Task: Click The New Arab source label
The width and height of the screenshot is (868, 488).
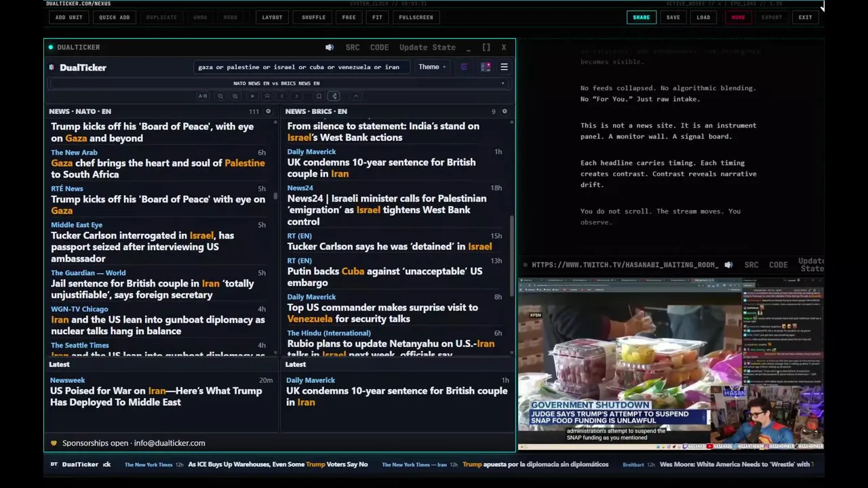Action: (74, 152)
